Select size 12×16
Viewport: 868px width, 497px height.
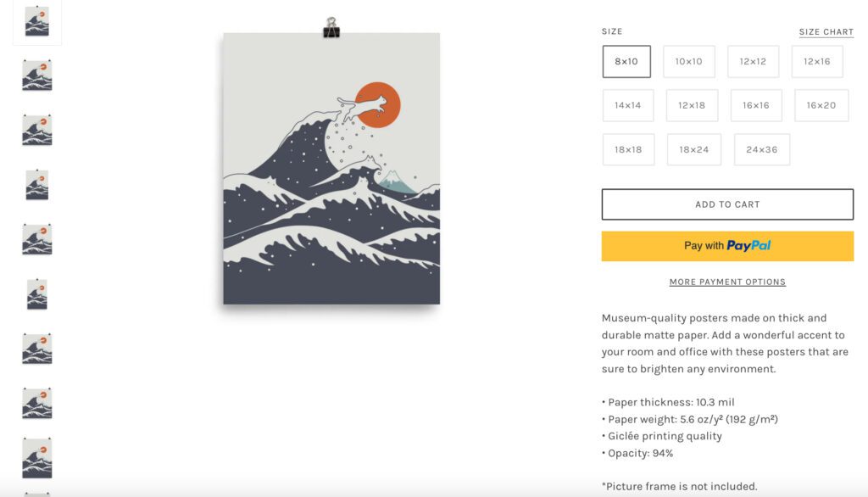(x=817, y=61)
